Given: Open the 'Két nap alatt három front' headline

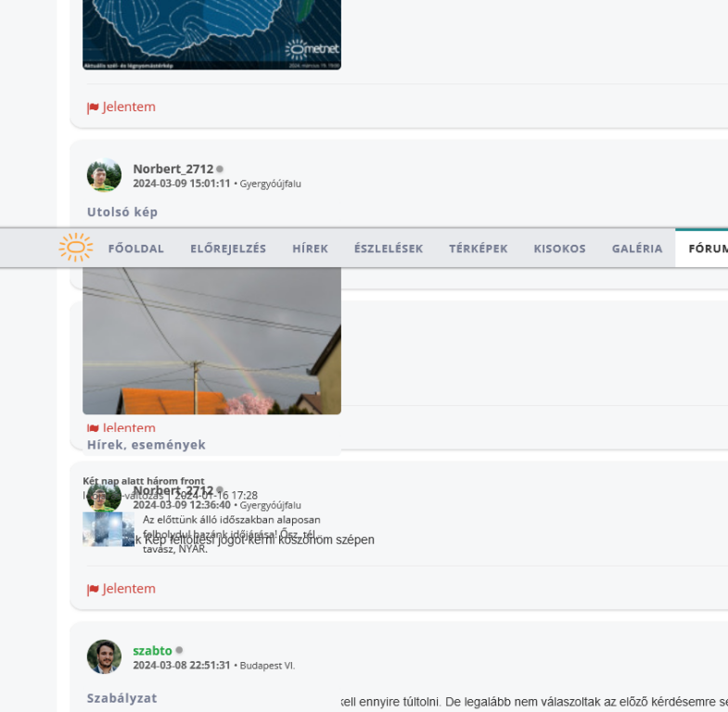Looking at the screenshot, I should (x=143, y=481).
